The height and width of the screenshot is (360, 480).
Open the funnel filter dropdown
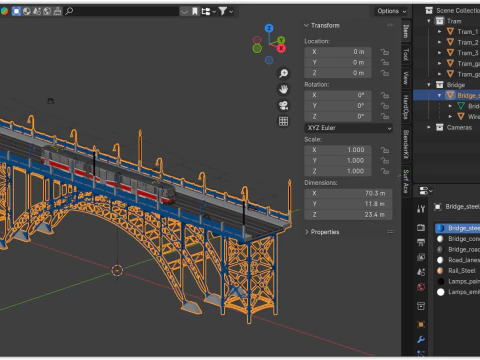click(226, 11)
